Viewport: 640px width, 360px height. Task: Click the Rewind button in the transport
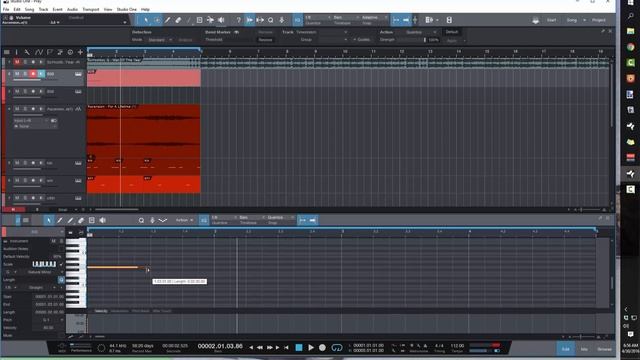tap(260, 347)
